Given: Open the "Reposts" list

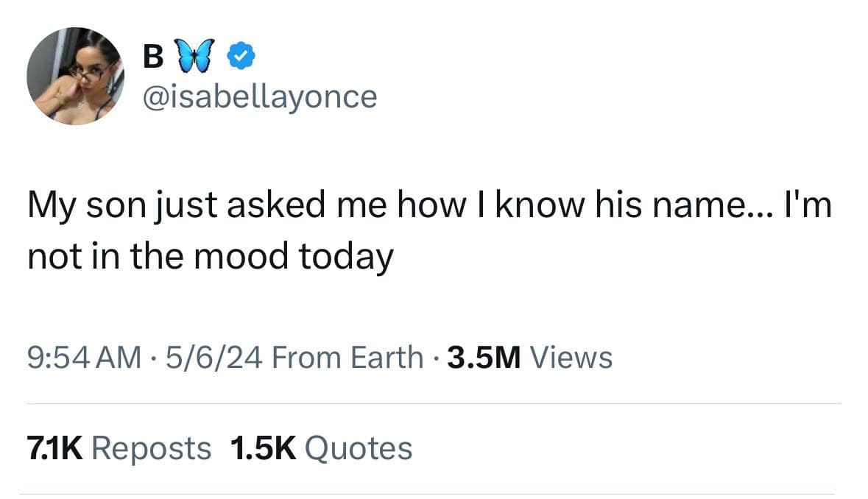Looking at the screenshot, I should pos(152,447).
